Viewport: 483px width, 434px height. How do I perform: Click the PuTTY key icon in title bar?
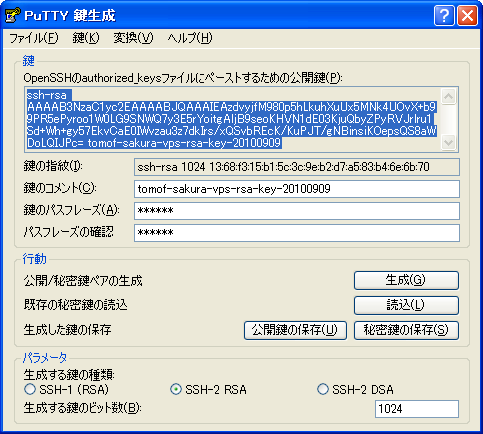(x=13, y=15)
